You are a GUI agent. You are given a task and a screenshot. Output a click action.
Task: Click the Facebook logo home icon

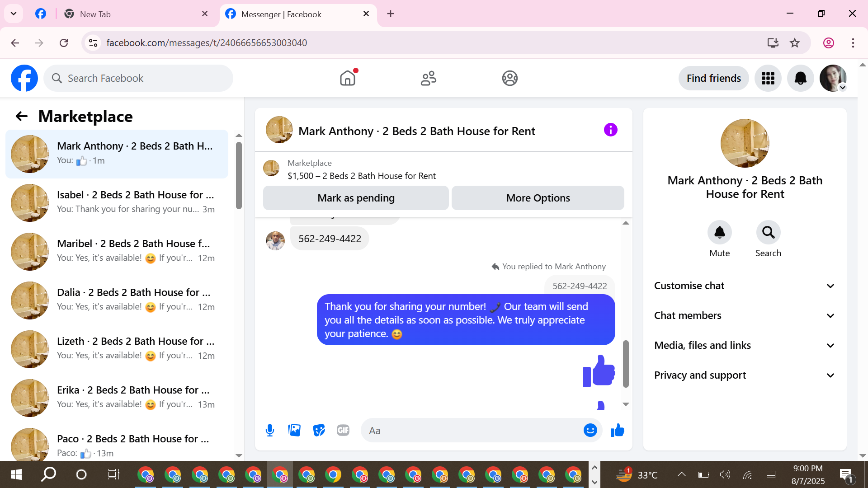pos(24,78)
